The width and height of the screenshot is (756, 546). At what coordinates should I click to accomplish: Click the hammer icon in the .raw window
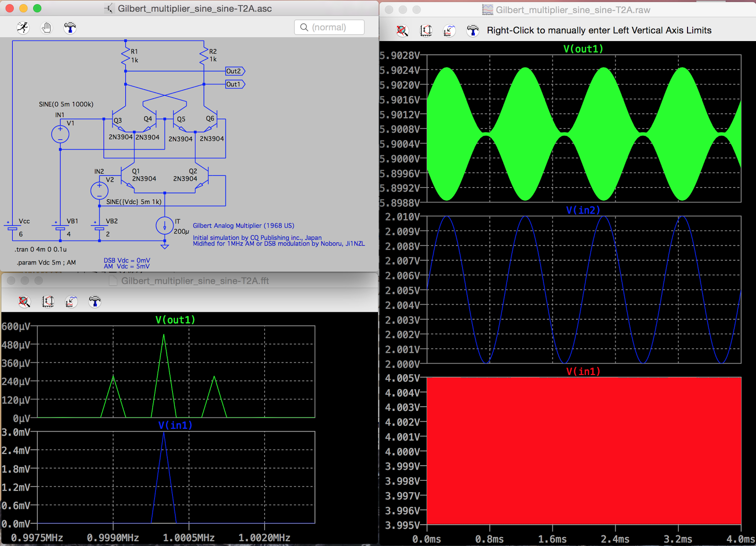(x=472, y=31)
